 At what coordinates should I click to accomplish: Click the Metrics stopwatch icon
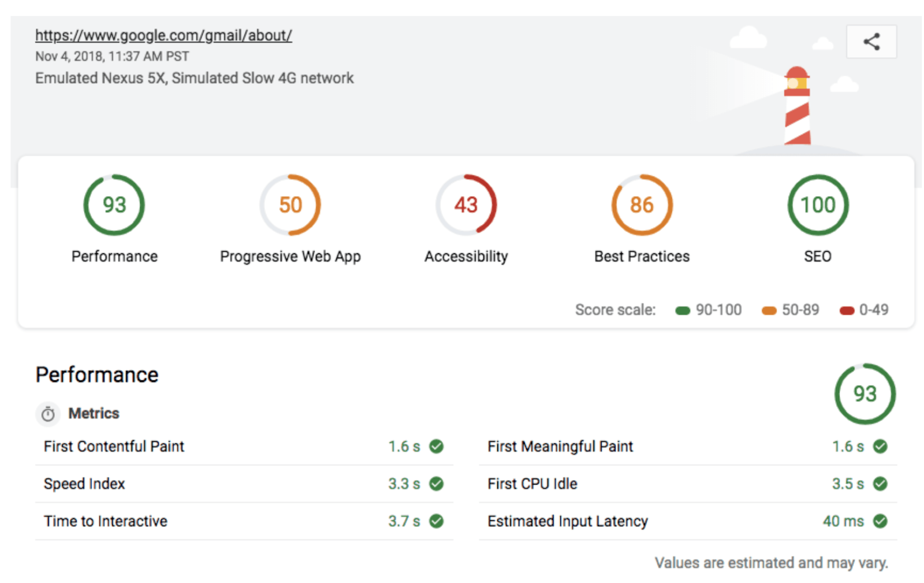pos(48,414)
